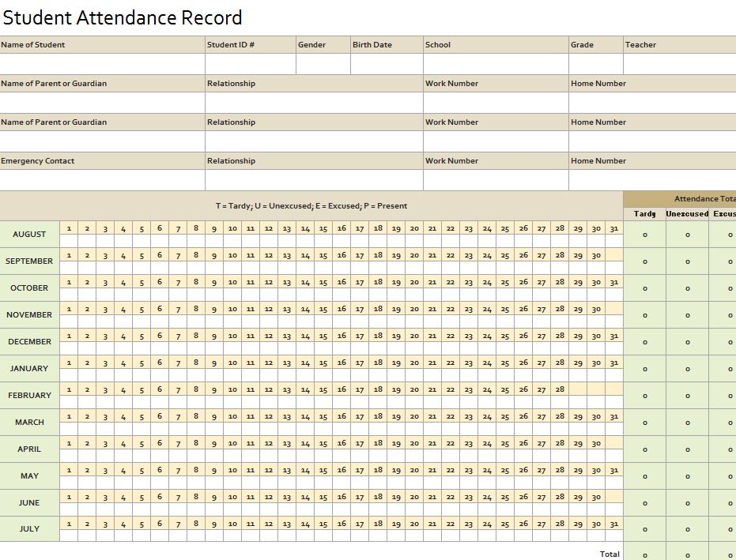Select the August Tardy total cell
Image resolution: width=736 pixels, height=560 pixels.
(x=644, y=235)
